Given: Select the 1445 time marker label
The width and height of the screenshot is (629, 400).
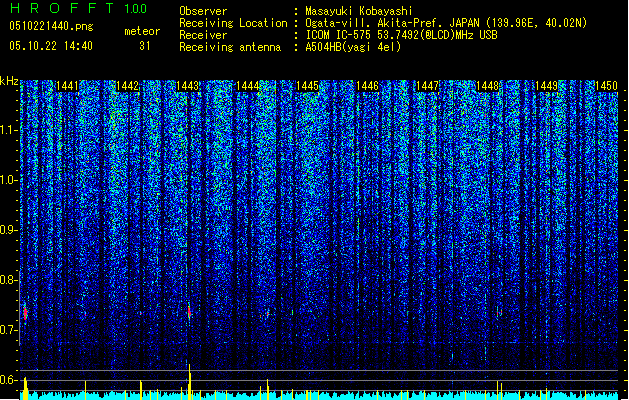Looking at the screenshot, I should click(x=307, y=86).
